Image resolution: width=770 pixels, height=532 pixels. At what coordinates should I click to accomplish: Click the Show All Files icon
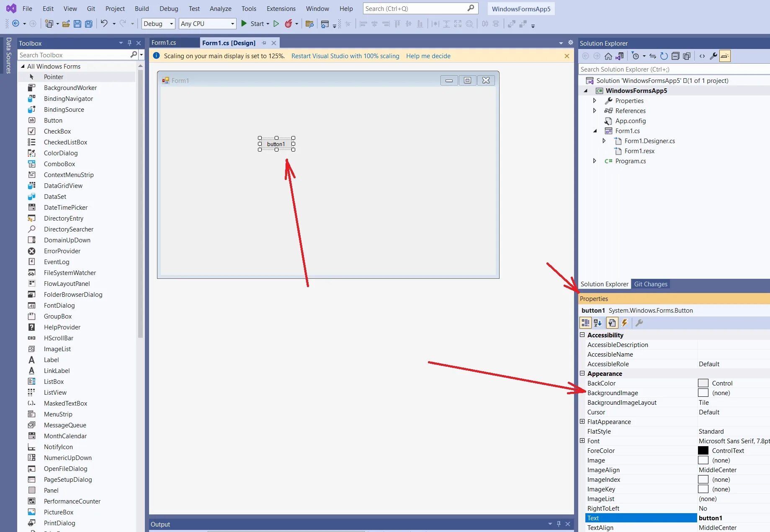click(687, 56)
